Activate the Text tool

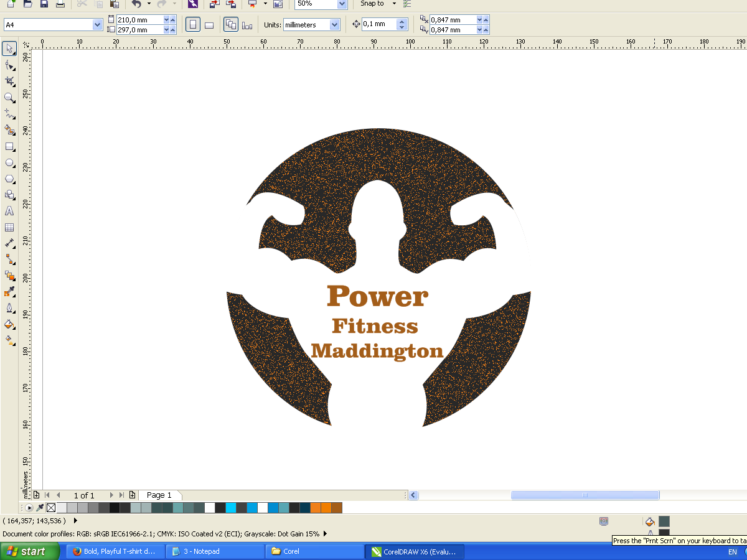(x=9, y=211)
